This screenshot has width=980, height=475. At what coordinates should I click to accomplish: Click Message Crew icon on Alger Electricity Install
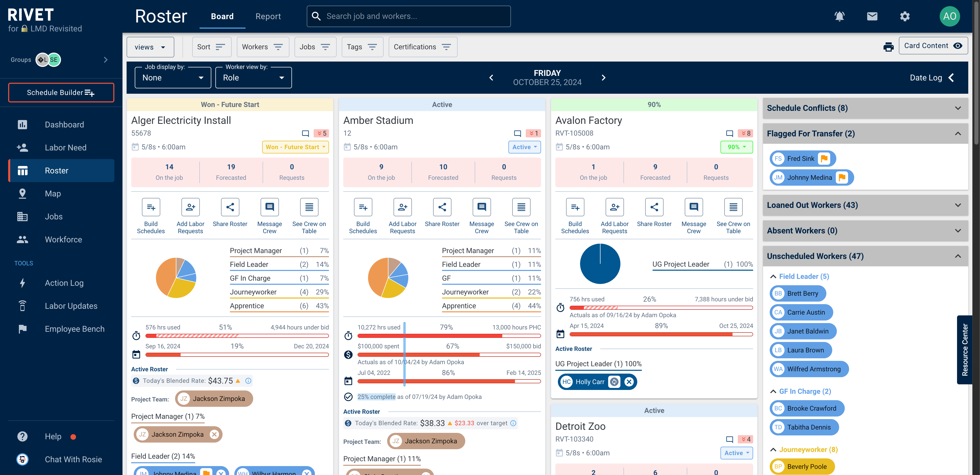tap(270, 207)
